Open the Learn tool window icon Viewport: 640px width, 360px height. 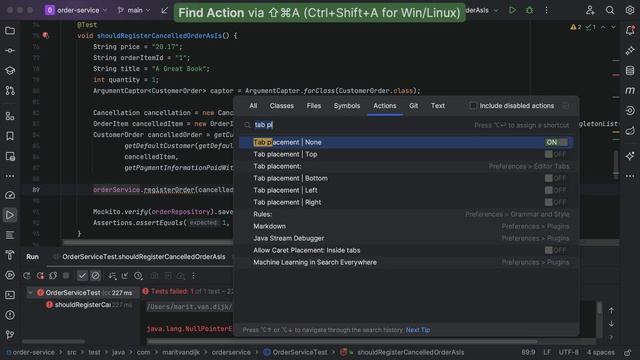pos(10,71)
